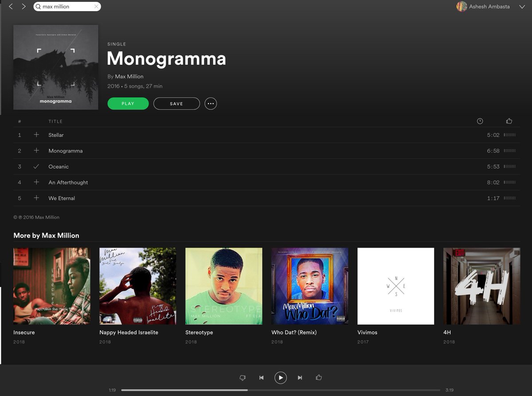532x396 pixels.
Task: Select the Monogramma track title in list
Action: [66, 151]
